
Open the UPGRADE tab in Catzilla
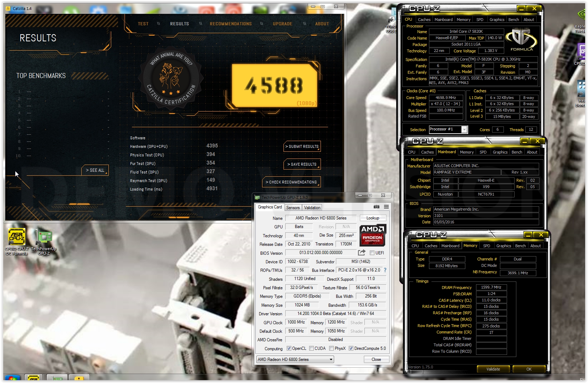[x=282, y=24]
